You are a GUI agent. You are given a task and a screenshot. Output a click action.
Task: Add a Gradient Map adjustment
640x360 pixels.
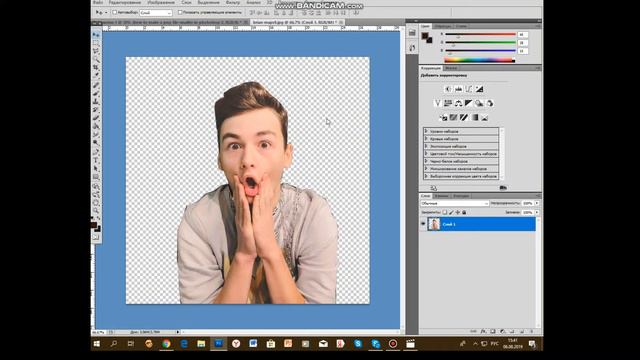(x=474, y=118)
